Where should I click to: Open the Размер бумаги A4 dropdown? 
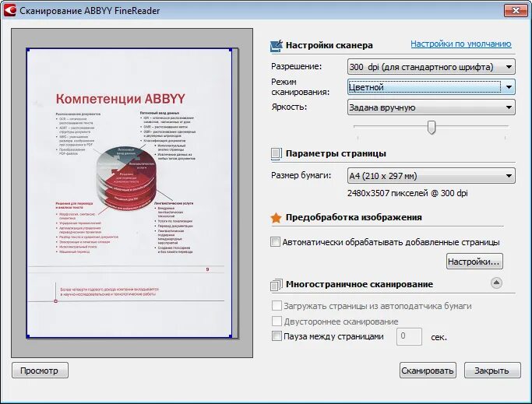(x=432, y=176)
